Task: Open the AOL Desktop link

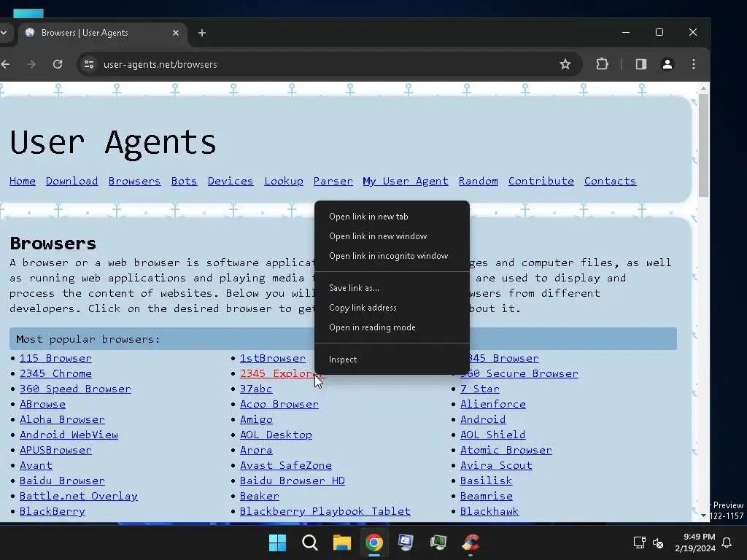Action: click(276, 435)
